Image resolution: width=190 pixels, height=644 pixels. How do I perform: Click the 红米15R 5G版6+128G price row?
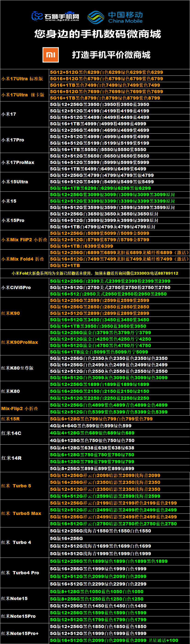[x=101, y=419]
